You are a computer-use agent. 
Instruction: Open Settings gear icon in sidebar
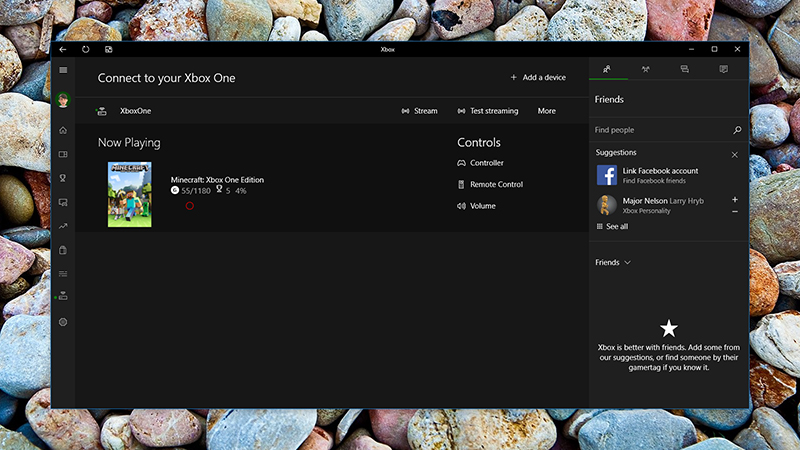[x=63, y=322]
